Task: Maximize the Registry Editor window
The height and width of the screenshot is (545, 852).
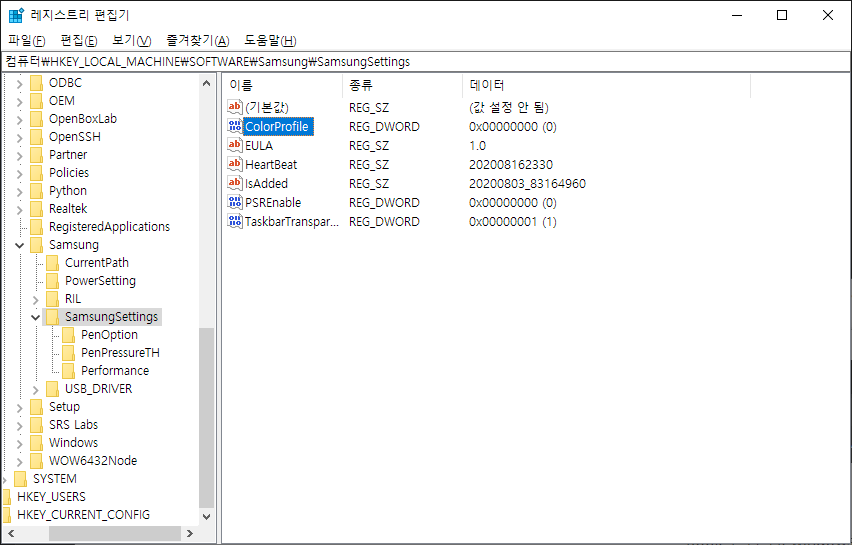Action: [782, 15]
